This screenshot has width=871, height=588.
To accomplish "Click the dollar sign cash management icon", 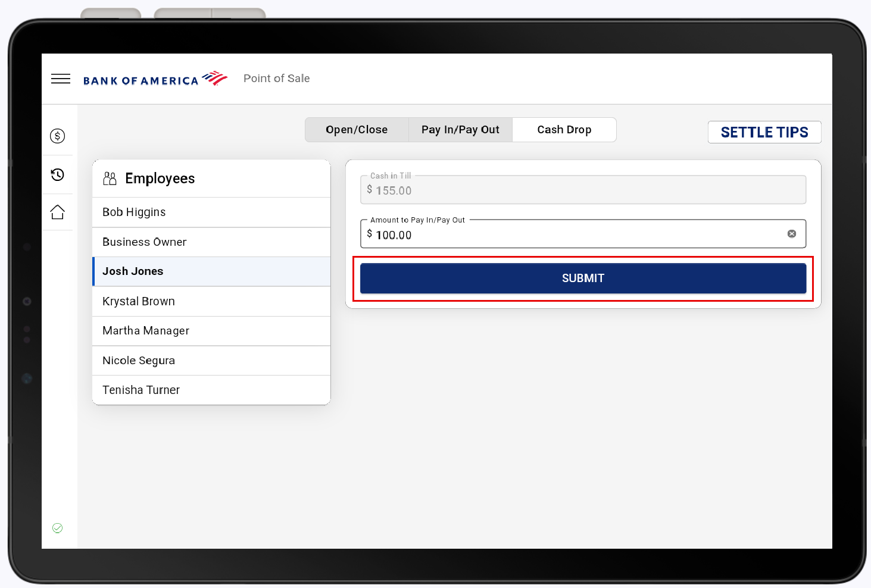I will point(58,136).
